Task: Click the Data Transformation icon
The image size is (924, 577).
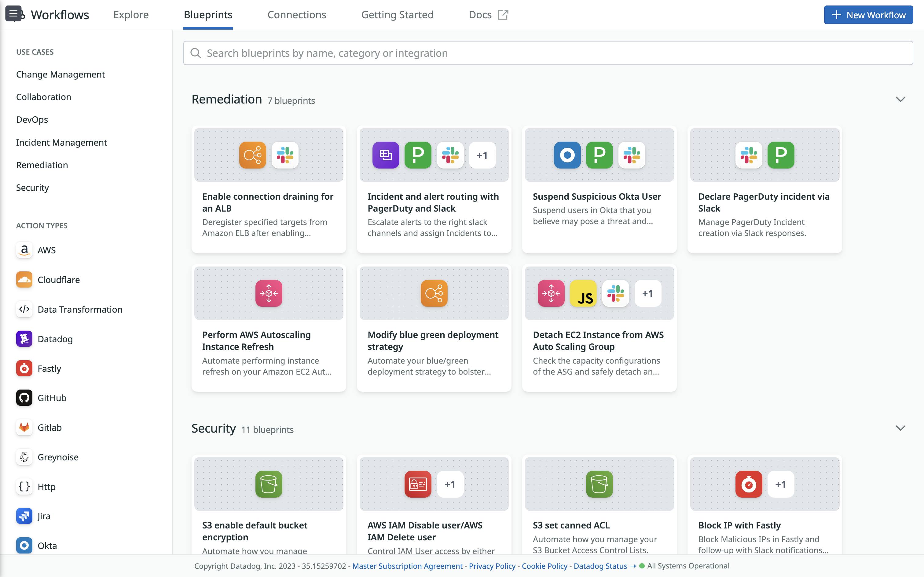Action: coord(24,309)
